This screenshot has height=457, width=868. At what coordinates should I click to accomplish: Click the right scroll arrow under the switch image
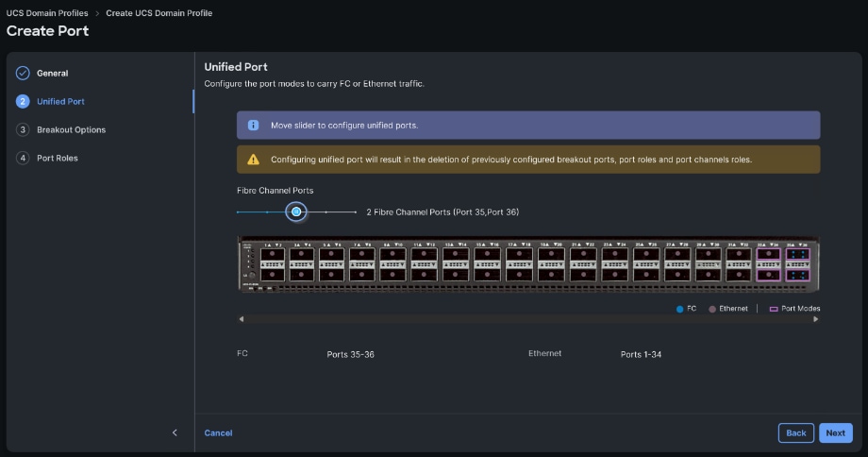(x=815, y=319)
